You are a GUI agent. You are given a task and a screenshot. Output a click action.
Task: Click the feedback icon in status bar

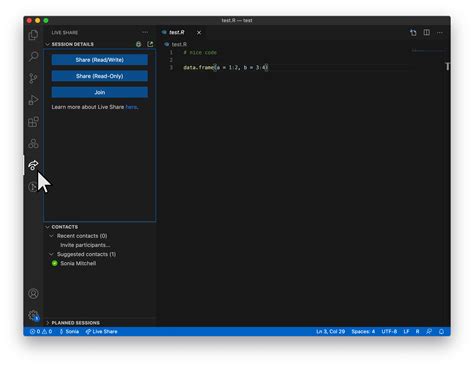429,331
